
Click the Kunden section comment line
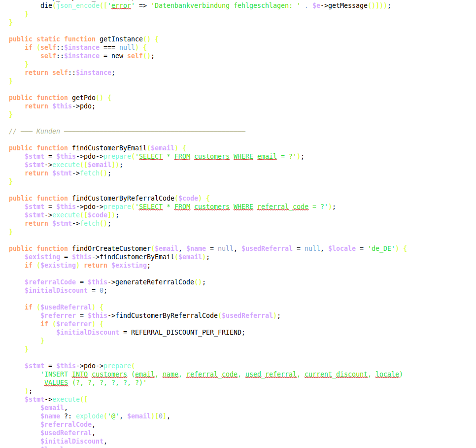click(48, 131)
